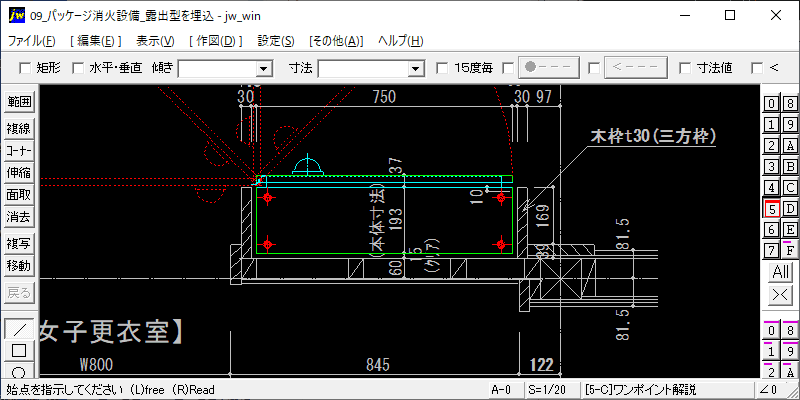Open the 作図(D) menu

point(213,41)
